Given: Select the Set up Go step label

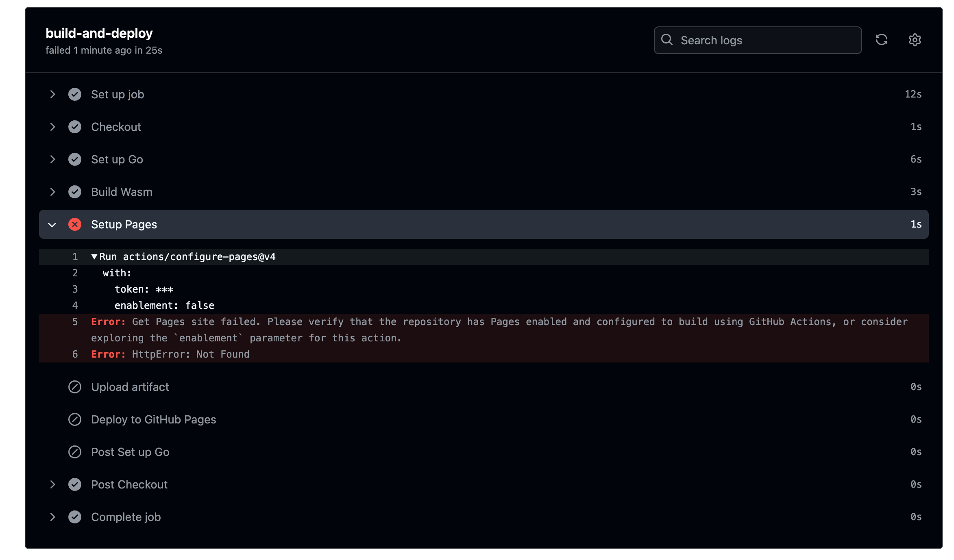Looking at the screenshot, I should click(x=117, y=159).
